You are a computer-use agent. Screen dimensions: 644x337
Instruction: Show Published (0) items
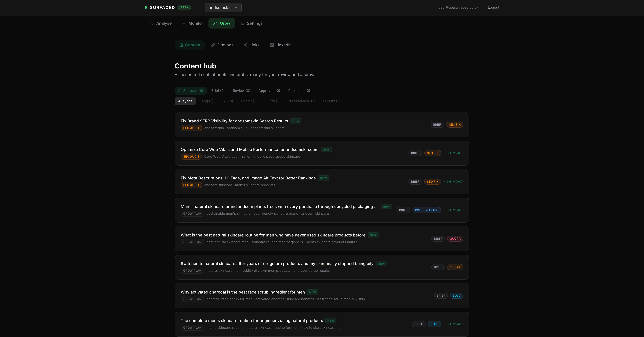299,91
